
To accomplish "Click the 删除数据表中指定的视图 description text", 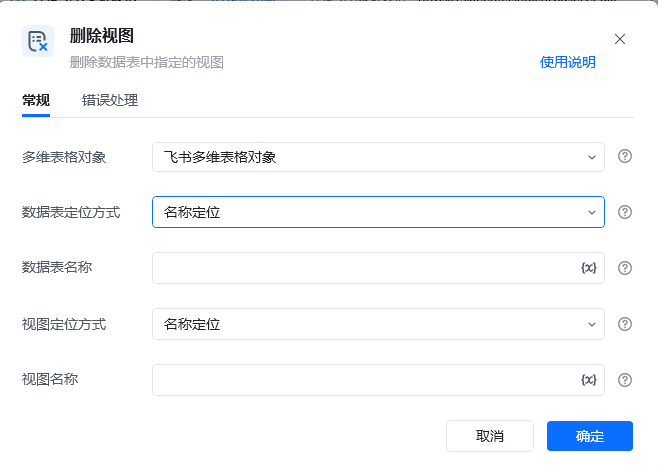I will click(146, 63).
